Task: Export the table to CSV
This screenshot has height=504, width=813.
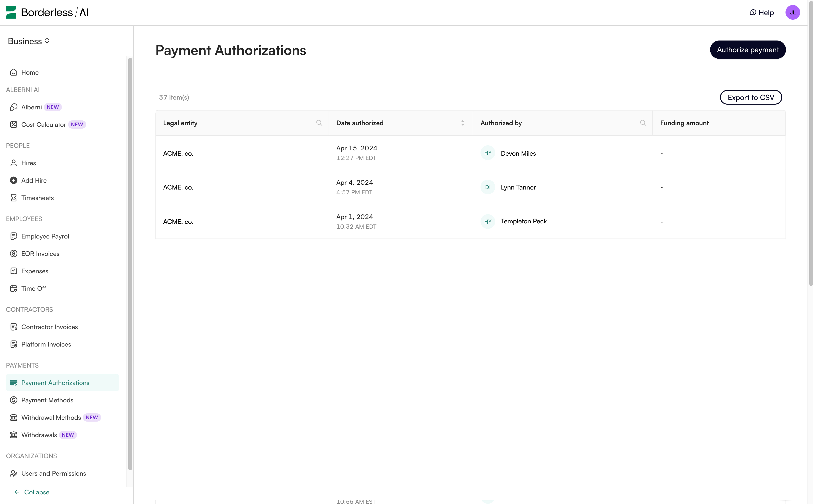Action: (751, 97)
